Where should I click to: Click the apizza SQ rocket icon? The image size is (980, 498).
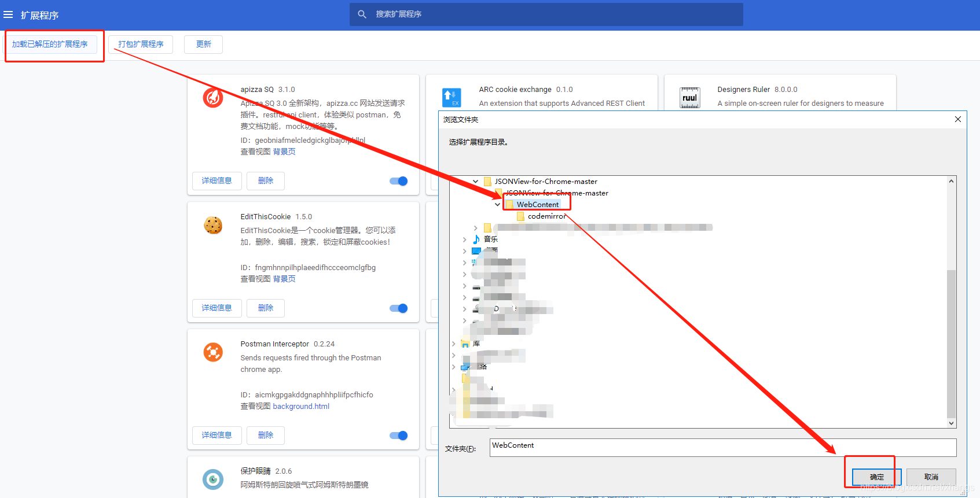[213, 97]
